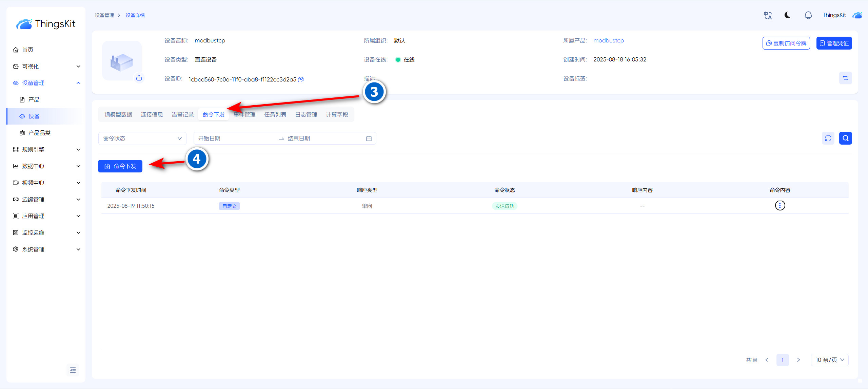Open the language translation switcher
868x389 pixels.
click(x=768, y=15)
